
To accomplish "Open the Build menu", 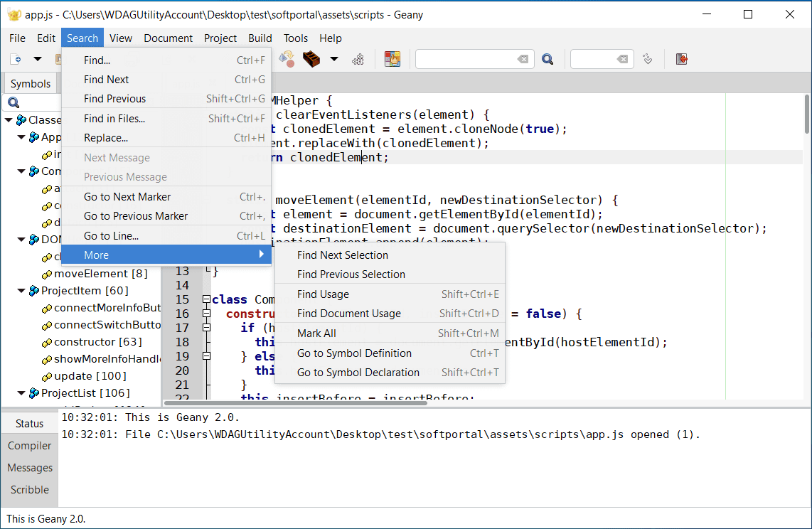I will click(260, 38).
